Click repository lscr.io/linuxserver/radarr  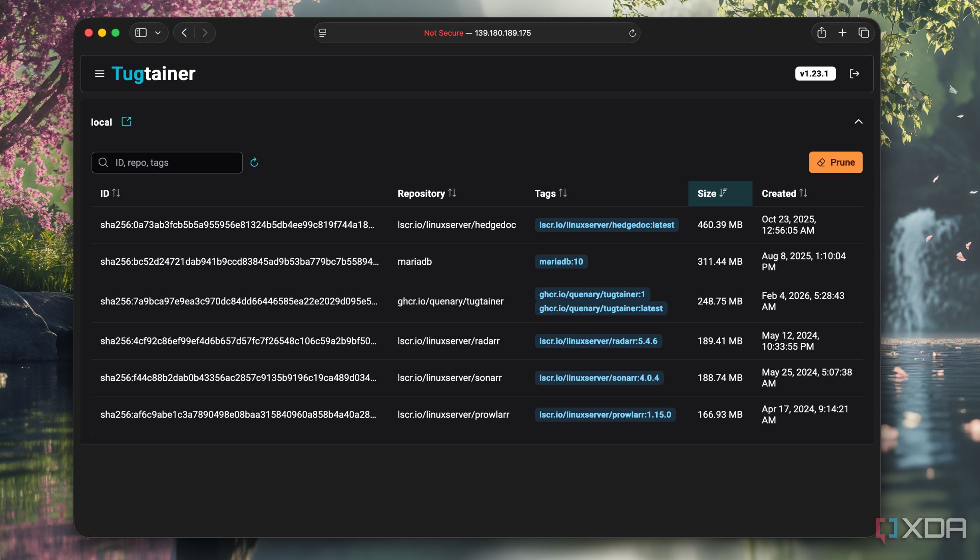click(x=448, y=341)
